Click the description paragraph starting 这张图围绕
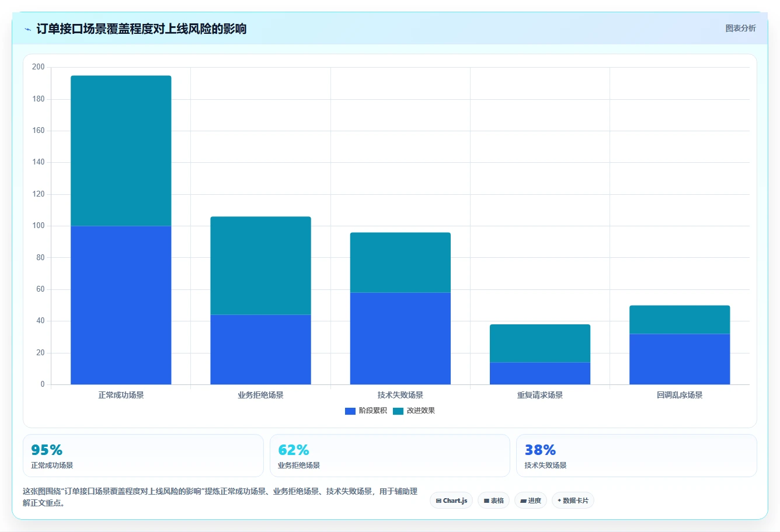The height and width of the screenshot is (532, 780). click(220, 497)
